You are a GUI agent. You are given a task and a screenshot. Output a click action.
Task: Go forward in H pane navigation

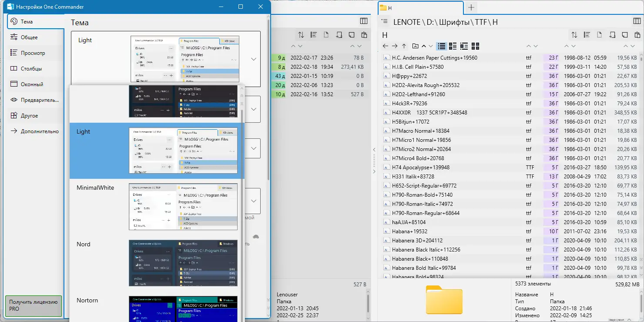pyautogui.click(x=395, y=46)
